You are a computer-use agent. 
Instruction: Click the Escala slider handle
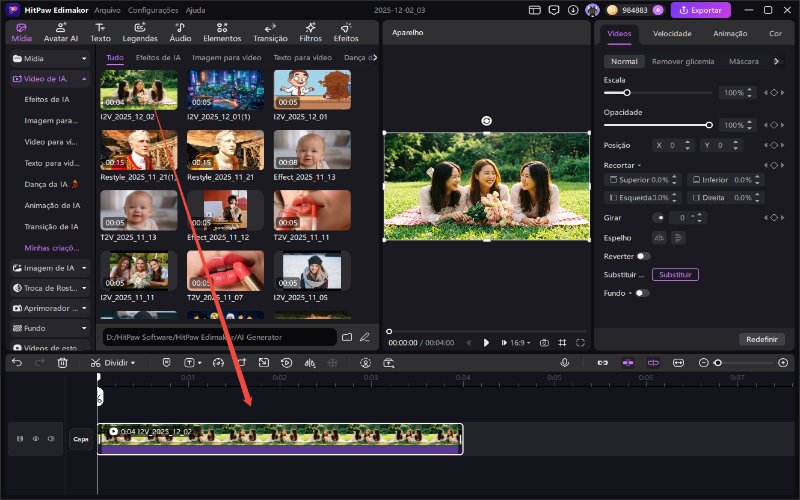pyautogui.click(x=627, y=93)
